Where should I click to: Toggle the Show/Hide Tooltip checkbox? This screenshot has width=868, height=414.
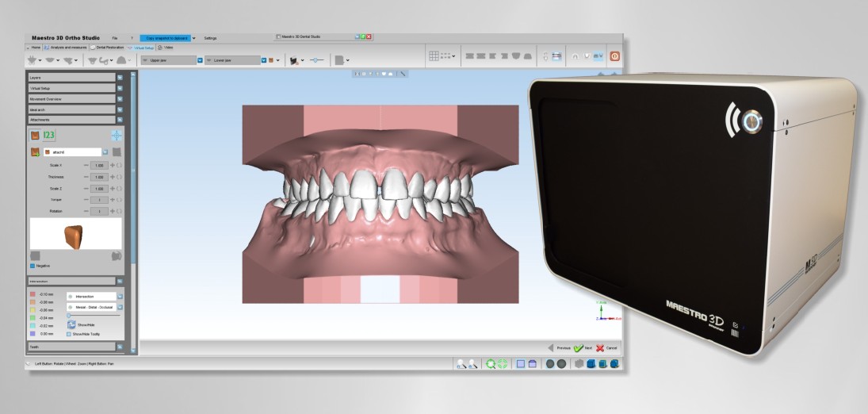(69, 334)
